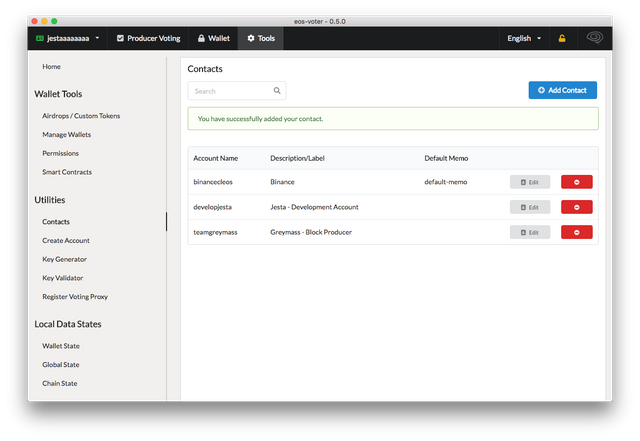This screenshot has height=441, width=640.
Task: Edit the developjesta contact
Action: [x=530, y=207]
